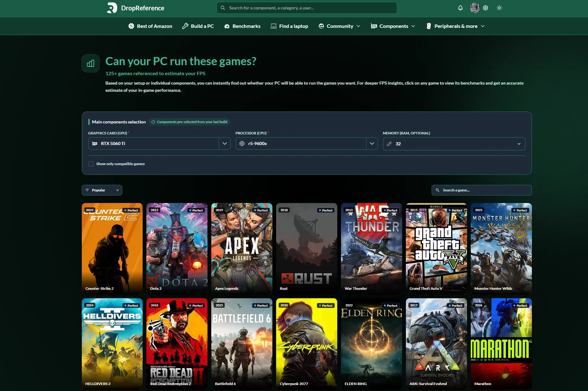The image size is (588, 391).
Task: Click the DropReference logo icon
Action: click(x=113, y=8)
